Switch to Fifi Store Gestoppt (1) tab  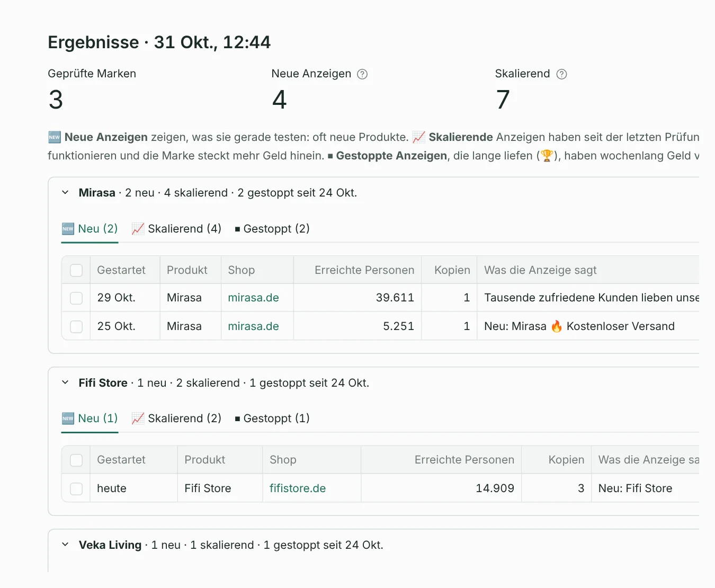(x=272, y=418)
